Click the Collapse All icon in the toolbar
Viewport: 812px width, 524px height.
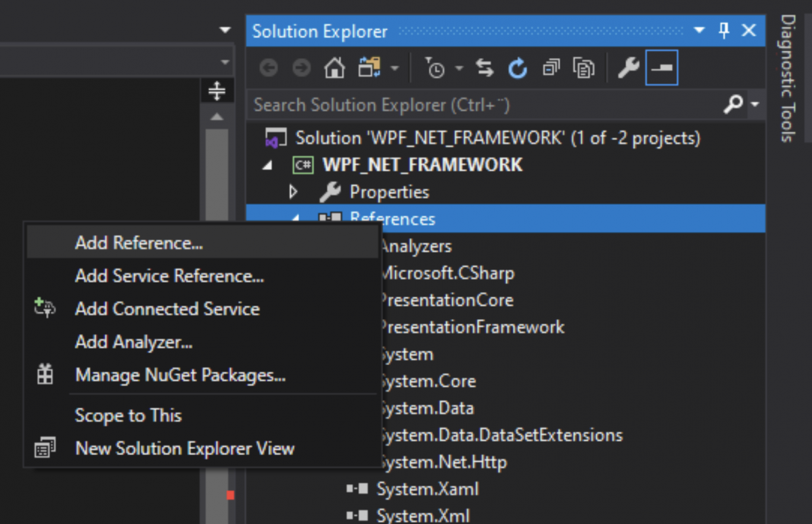coord(550,68)
